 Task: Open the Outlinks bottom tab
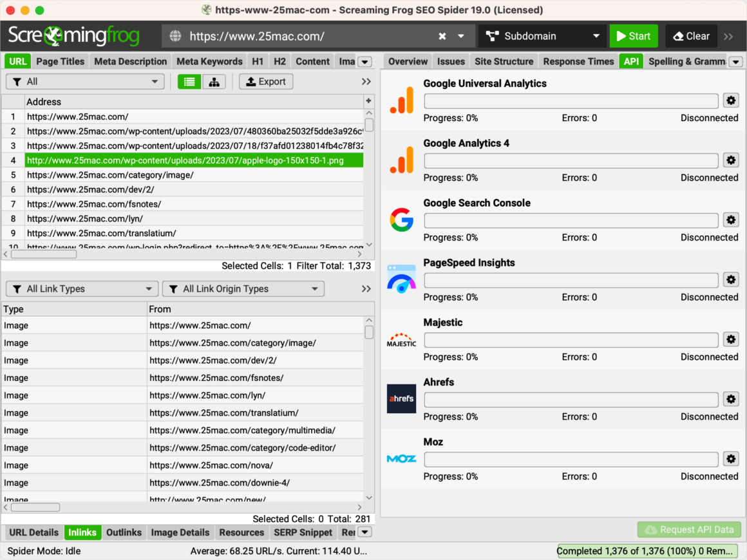[x=124, y=532]
